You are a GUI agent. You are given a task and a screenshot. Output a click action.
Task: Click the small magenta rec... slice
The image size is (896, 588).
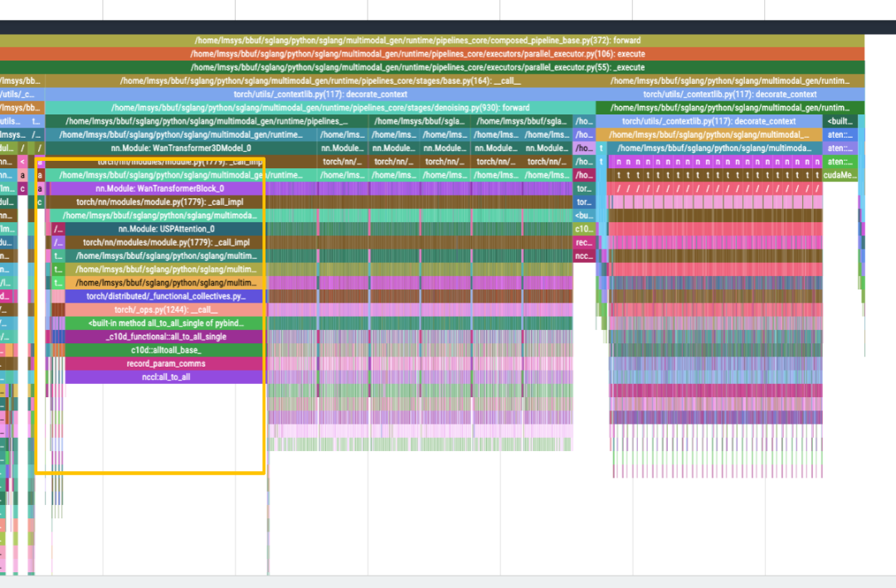pyautogui.click(x=584, y=242)
